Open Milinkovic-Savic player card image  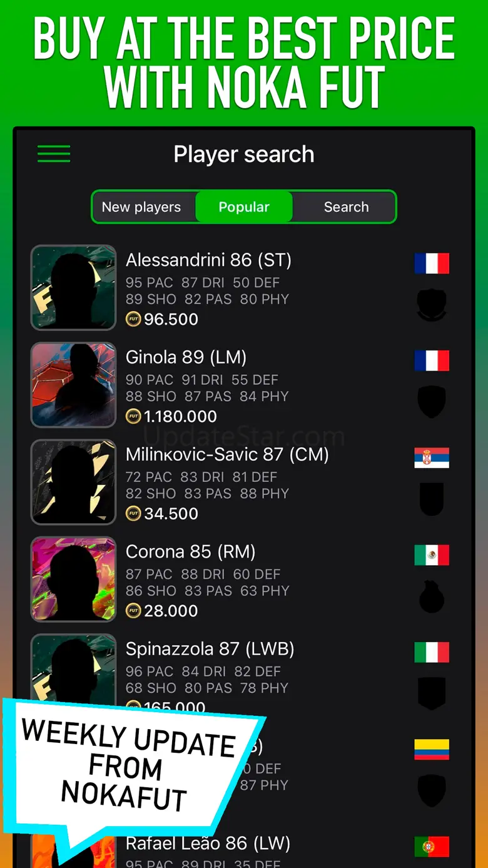[x=74, y=482]
